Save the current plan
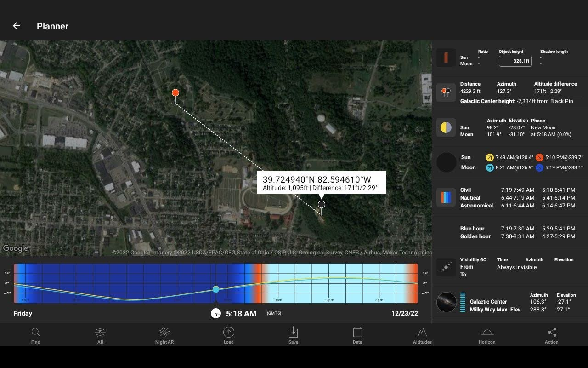Viewport: 588px width, 368px height. pos(293,335)
